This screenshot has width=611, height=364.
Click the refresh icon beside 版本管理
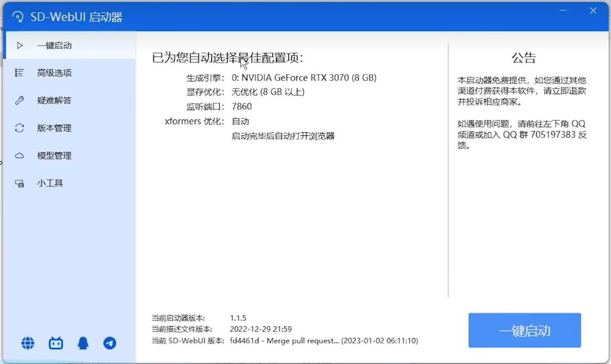click(20, 128)
